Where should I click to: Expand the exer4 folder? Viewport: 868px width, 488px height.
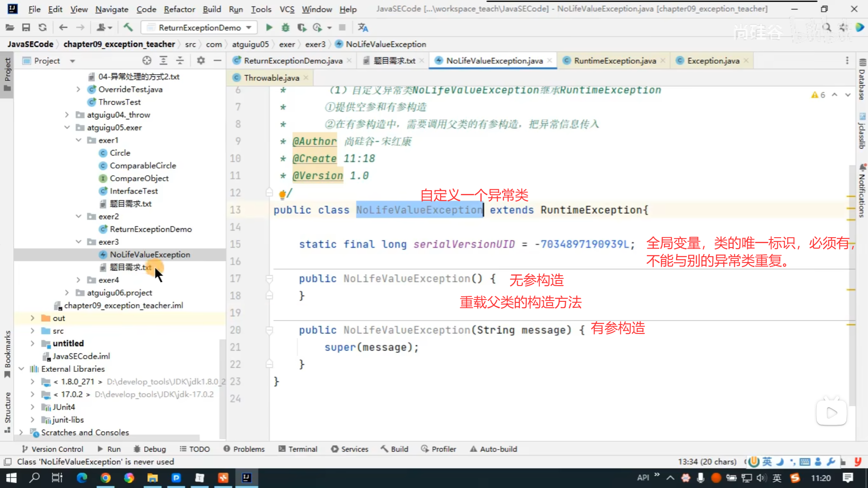tap(78, 280)
